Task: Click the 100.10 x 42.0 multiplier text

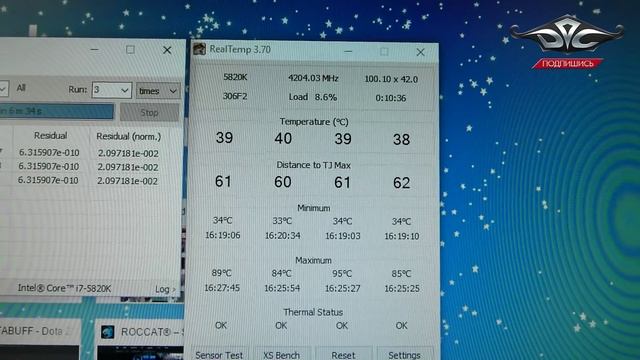Action: [x=391, y=79]
